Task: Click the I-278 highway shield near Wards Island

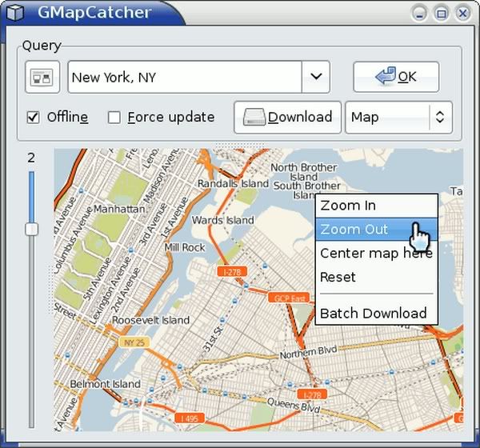Action: tap(232, 272)
